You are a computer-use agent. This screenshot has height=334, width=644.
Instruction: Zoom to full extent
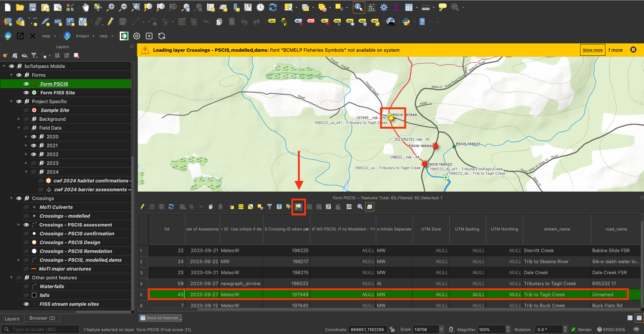136,7
